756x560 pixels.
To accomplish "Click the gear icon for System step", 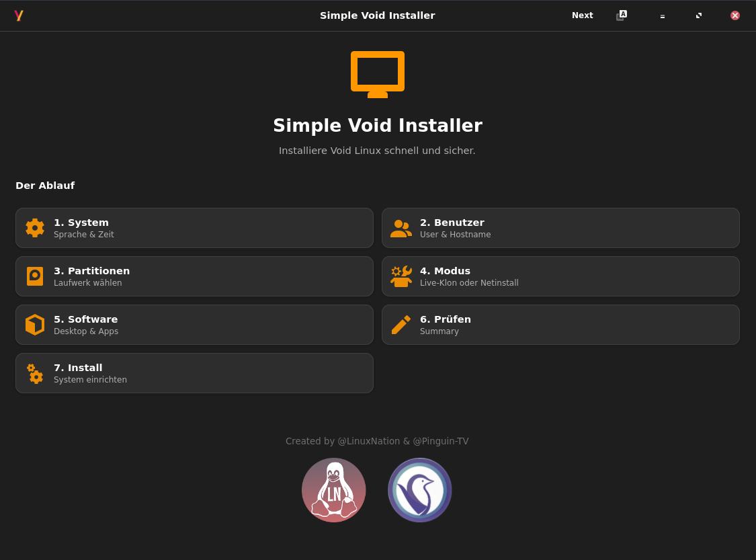I will point(35,228).
